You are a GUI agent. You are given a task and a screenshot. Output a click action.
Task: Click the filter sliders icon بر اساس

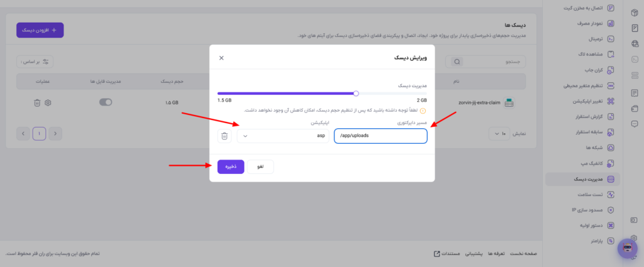tap(45, 62)
